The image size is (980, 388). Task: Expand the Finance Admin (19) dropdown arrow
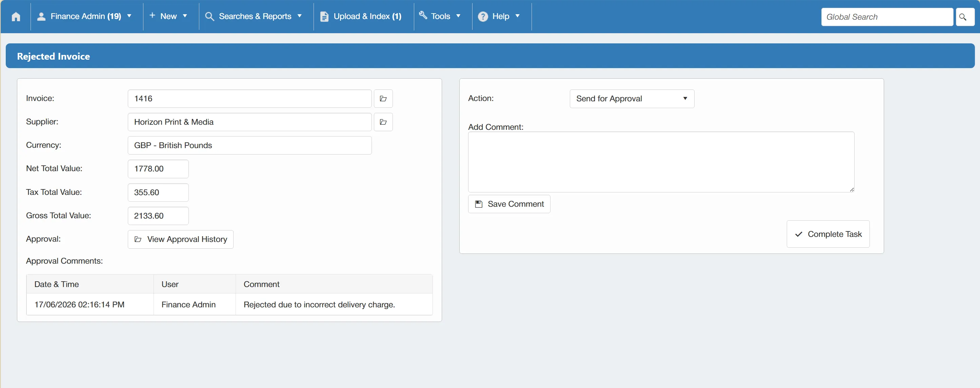(x=129, y=16)
